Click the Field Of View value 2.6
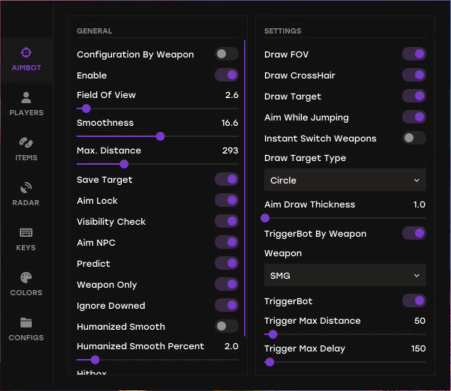The image size is (451, 391). (232, 95)
